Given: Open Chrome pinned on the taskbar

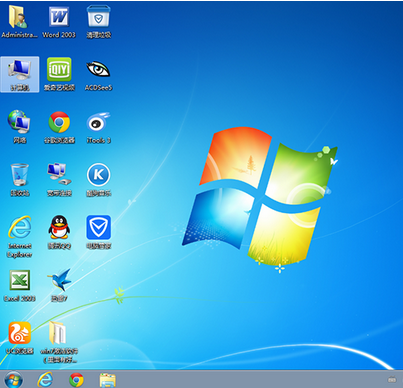Looking at the screenshot, I should (76, 380).
